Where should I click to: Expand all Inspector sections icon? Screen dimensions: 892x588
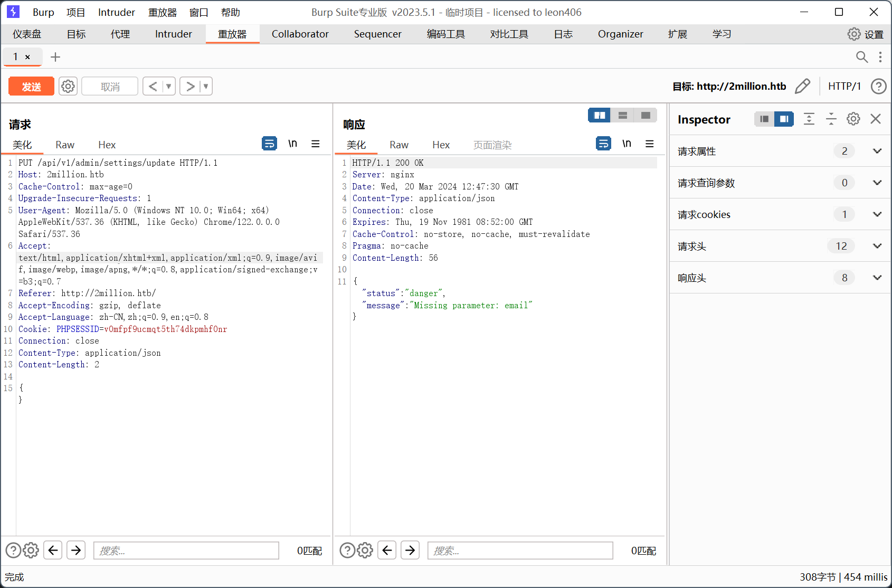pyautogui.click(x=809, y=119)
